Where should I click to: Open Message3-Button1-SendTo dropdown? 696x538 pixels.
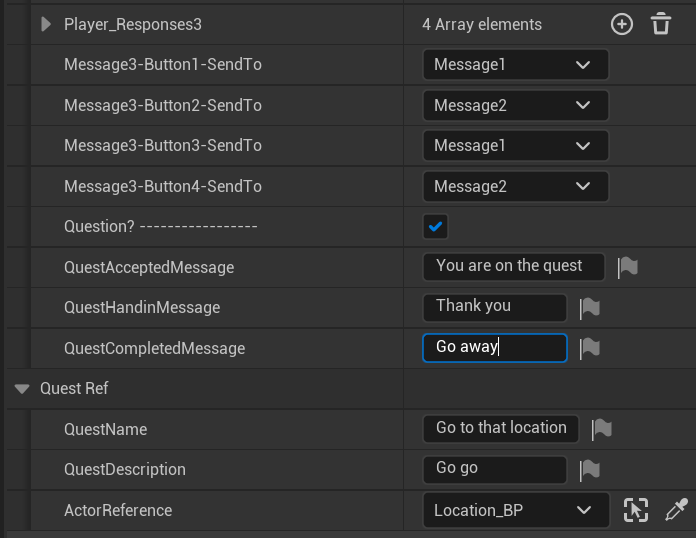(x=515, y=65)
